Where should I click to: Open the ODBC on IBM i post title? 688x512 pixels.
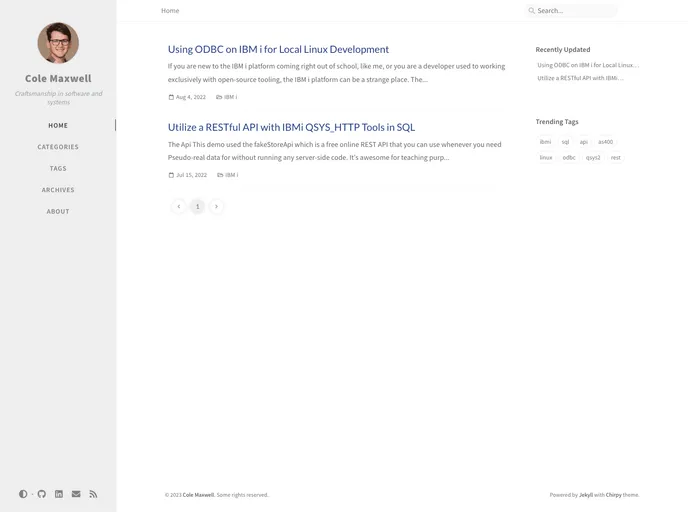coord(278,49)
